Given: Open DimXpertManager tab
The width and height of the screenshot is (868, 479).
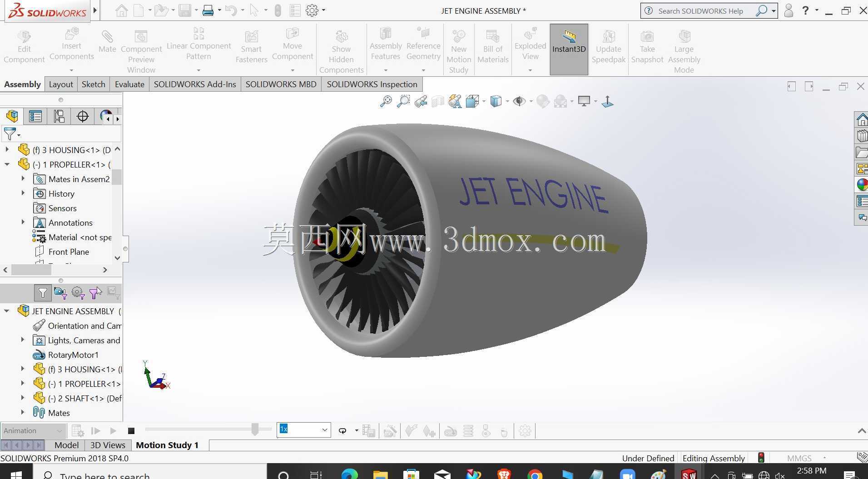Looking at the screenshot, I should [x=83, y=116].
